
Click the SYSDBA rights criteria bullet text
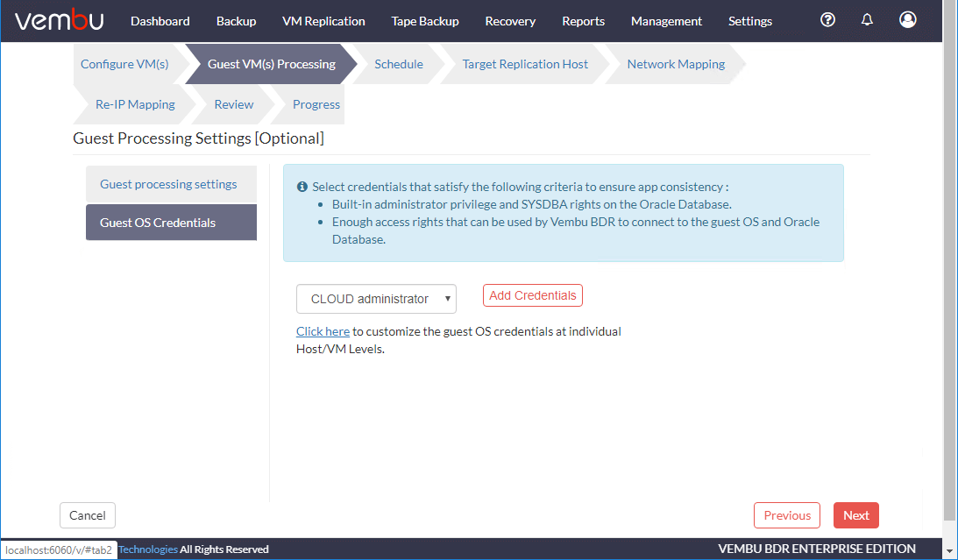pos(531,204)
